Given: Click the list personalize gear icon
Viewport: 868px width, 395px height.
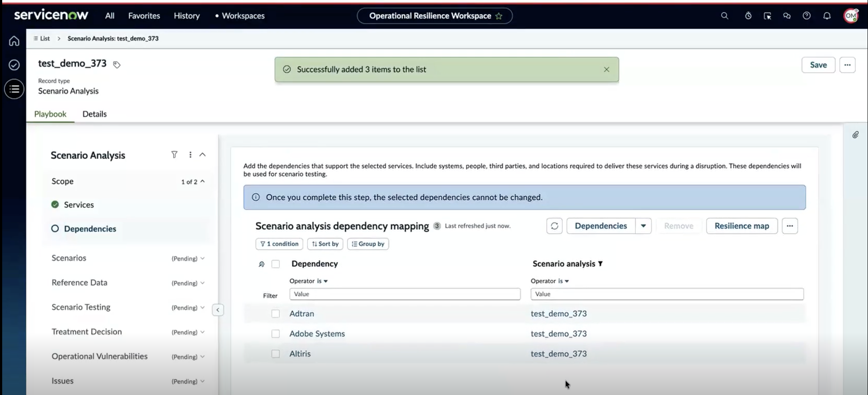Looking at the screenshot, I should point(261,264).
